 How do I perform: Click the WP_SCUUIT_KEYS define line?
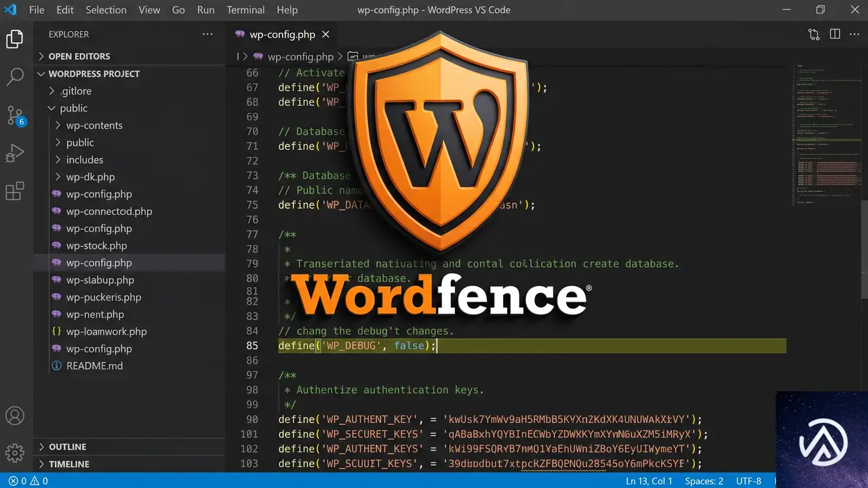pos(490,464)
